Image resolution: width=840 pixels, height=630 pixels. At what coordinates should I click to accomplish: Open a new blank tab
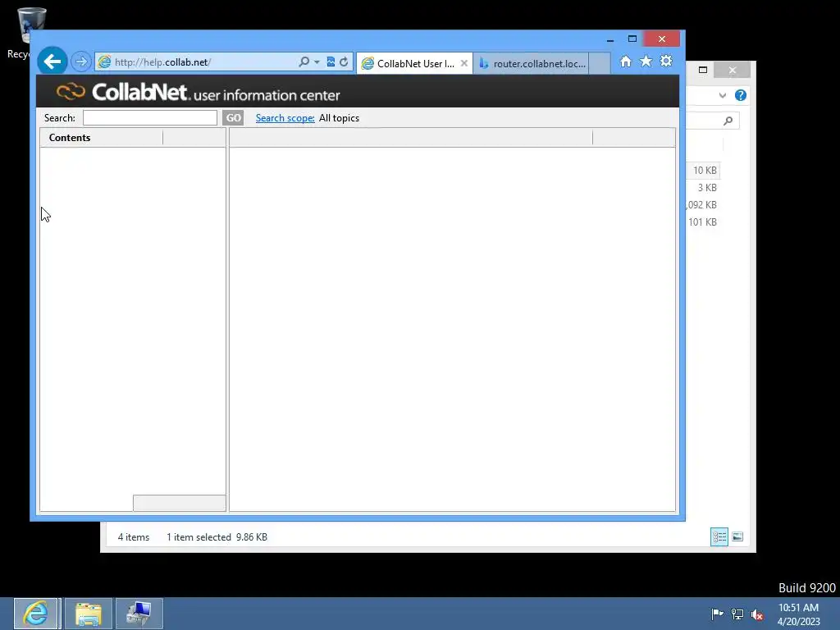point(600,63)
